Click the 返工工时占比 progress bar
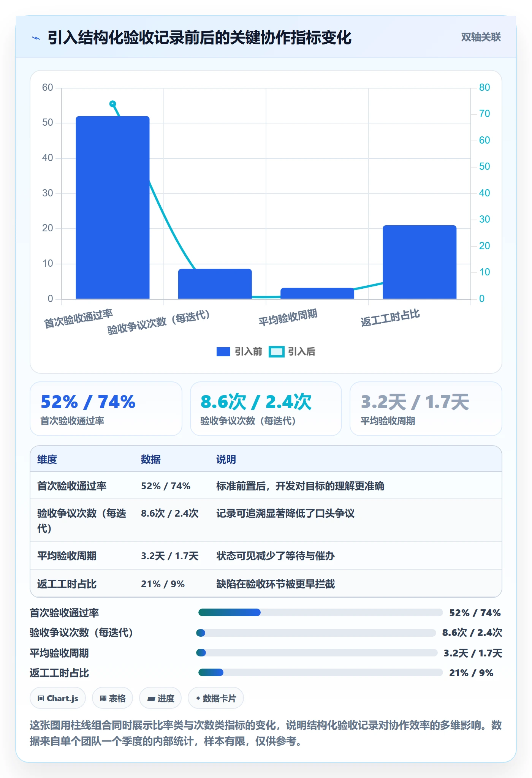 point(321,672)
